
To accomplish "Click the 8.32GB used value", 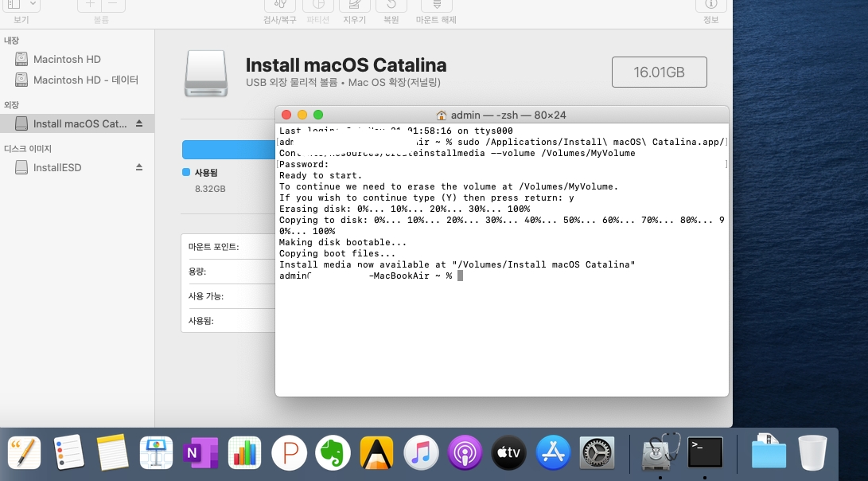I will [210, 189].
